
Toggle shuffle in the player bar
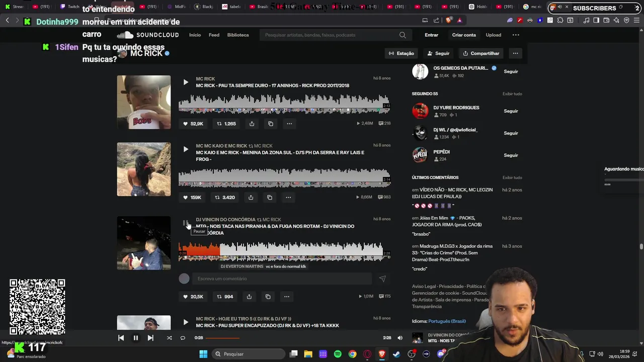click(x=169, y=338)
